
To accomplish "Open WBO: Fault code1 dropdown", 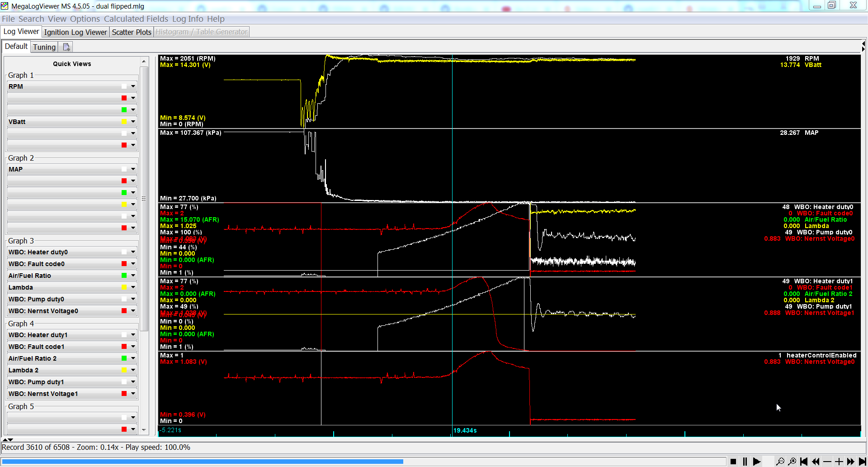I will 133,347.
